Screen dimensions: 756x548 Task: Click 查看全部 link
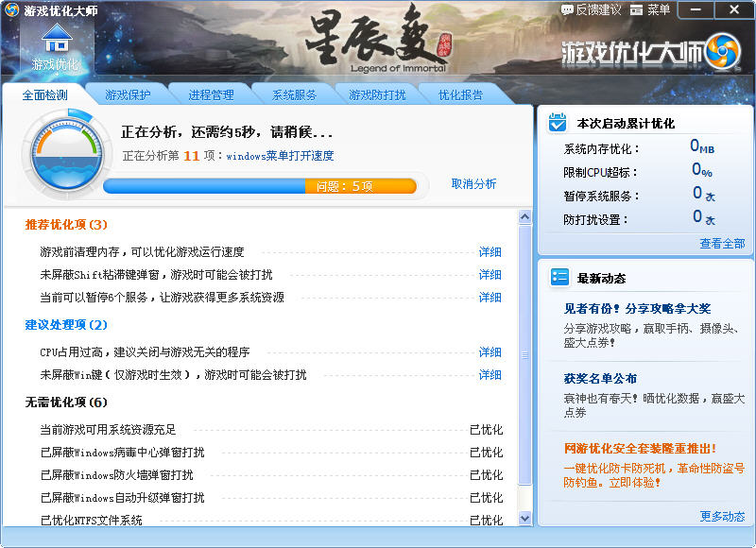(722, 244)
